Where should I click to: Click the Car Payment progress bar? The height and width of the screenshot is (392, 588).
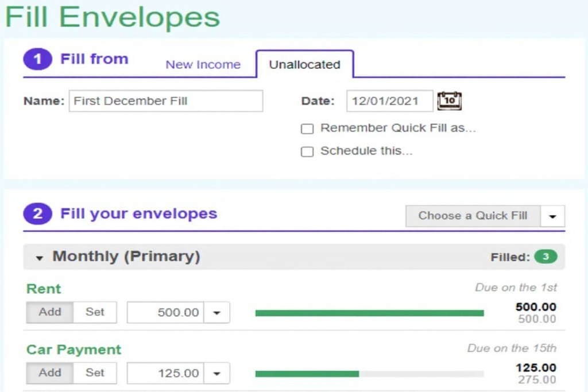[x=369, y=374]
